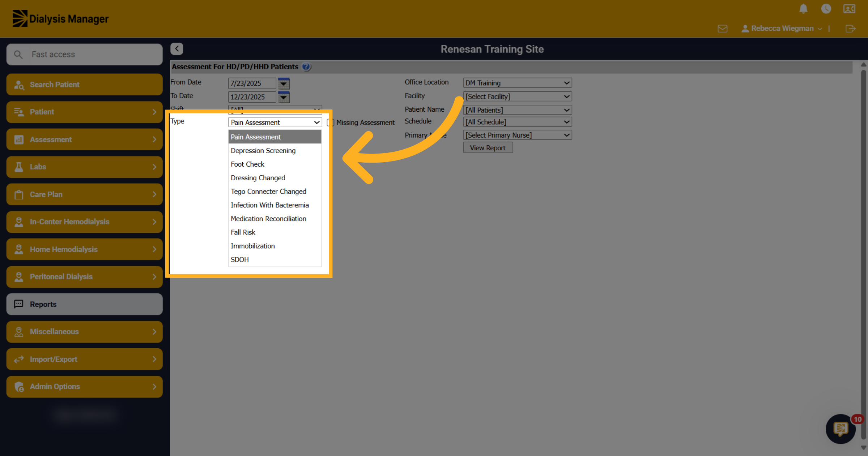
Task: Click the View Report button
Action: pyautogui.click(x=488, y=148)
